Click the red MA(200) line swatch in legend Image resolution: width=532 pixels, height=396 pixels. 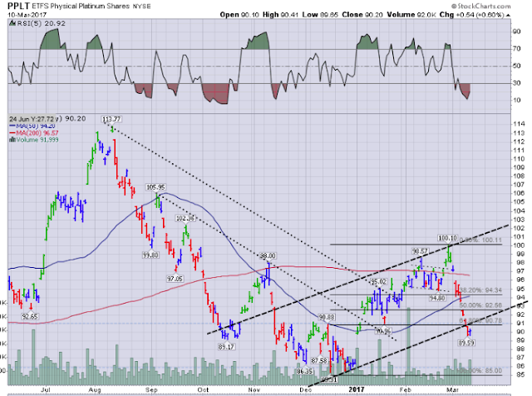[x=12, y=133]
